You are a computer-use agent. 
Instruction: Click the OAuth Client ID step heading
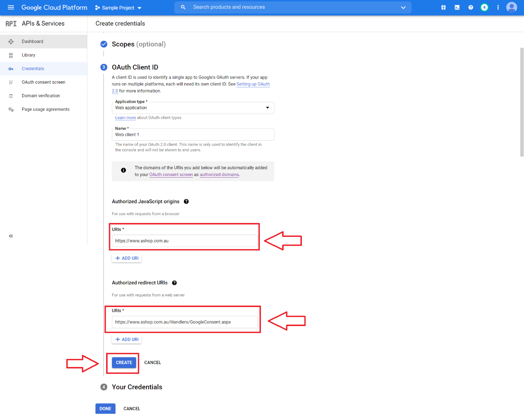point(135,67)
